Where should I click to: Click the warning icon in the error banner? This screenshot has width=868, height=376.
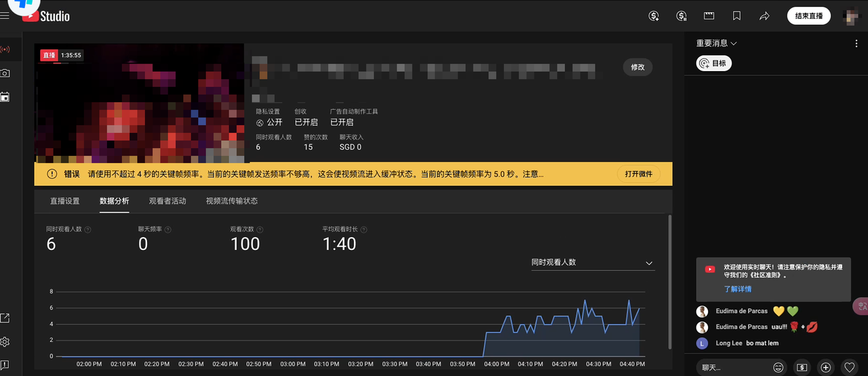(52, 174)
